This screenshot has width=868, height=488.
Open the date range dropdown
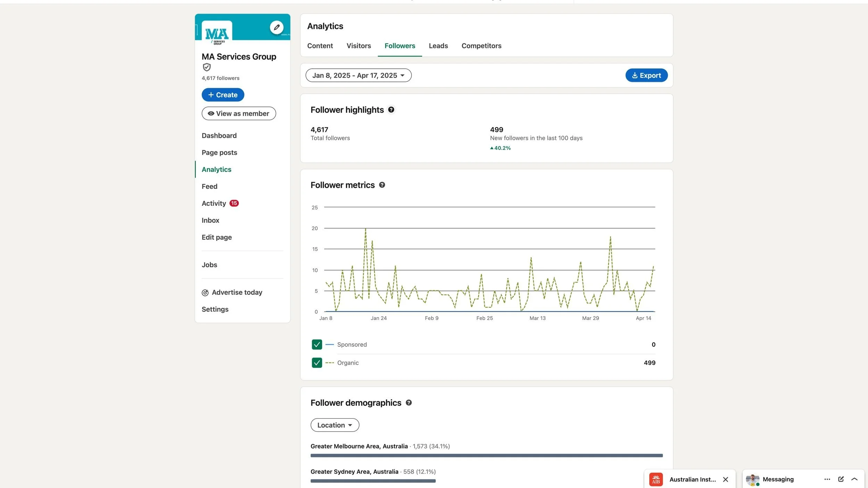click(x=358, y=75)
